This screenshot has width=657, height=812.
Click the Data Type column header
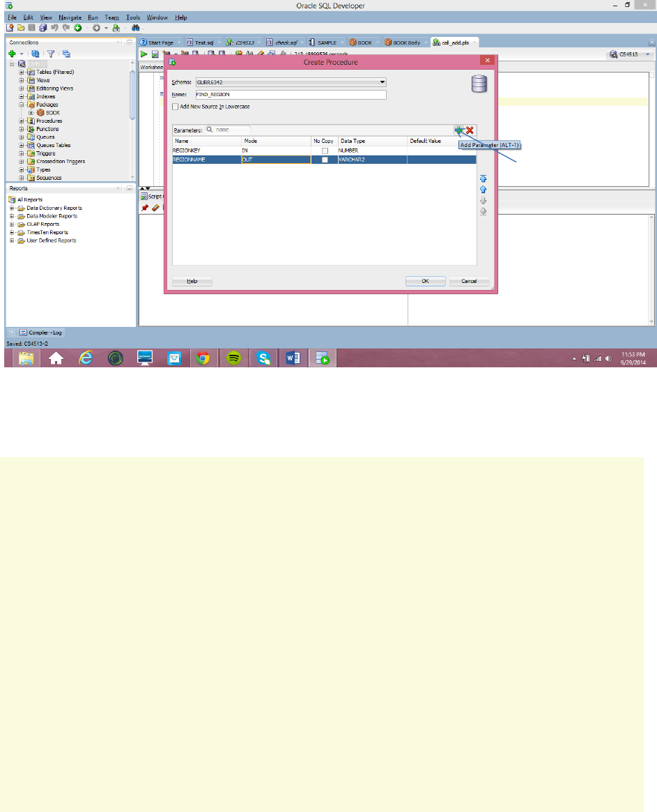click(x=372, y=141)
